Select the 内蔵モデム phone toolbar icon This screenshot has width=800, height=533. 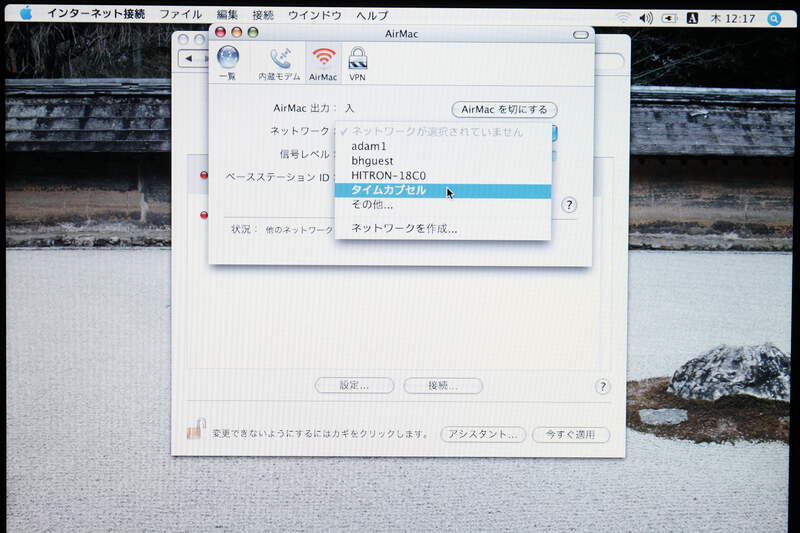click(279, 64)
